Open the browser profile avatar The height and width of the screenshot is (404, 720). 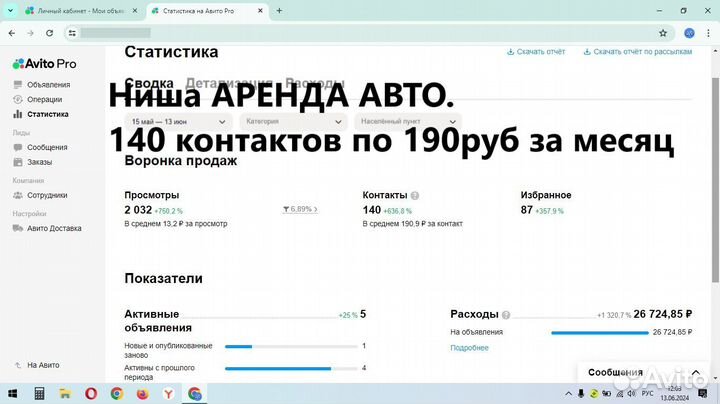click(x=689, y=33)
